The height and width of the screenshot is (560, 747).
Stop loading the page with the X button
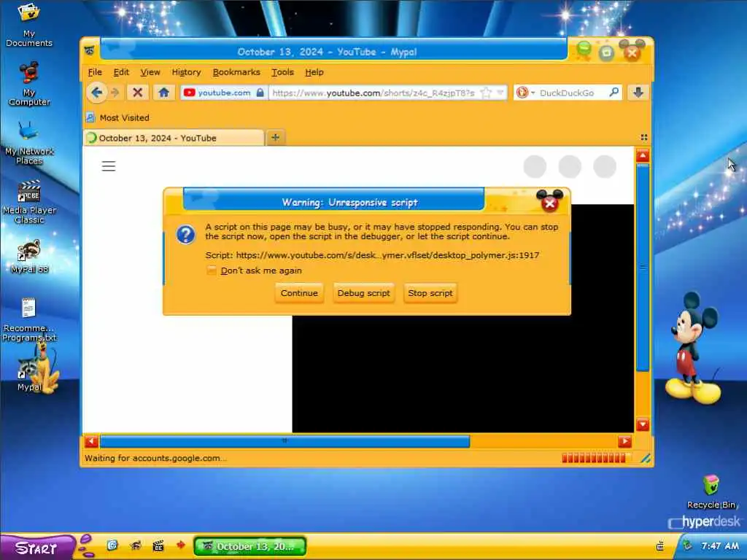(138, 93)
